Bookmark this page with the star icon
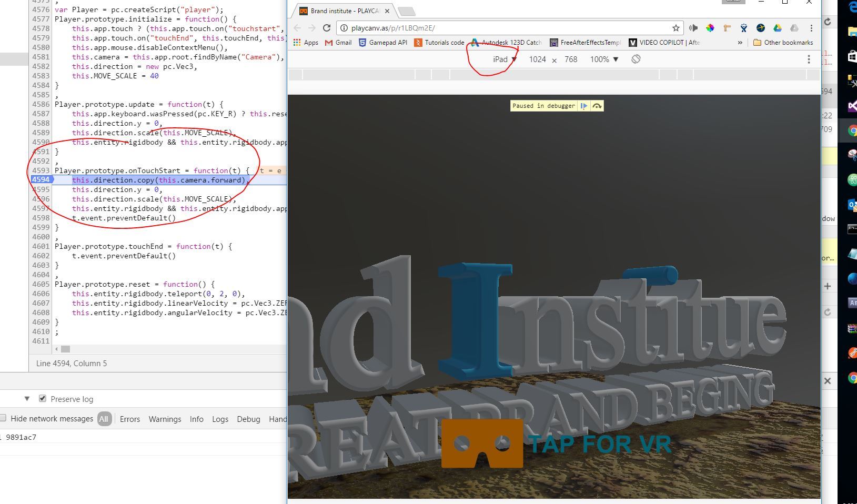The height and width of the screenshot is (504, 857). click(675, 28)
